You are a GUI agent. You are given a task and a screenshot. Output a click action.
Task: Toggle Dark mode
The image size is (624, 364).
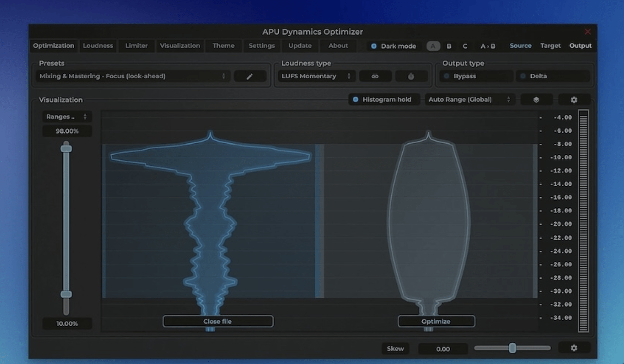(x=393, y=46)
